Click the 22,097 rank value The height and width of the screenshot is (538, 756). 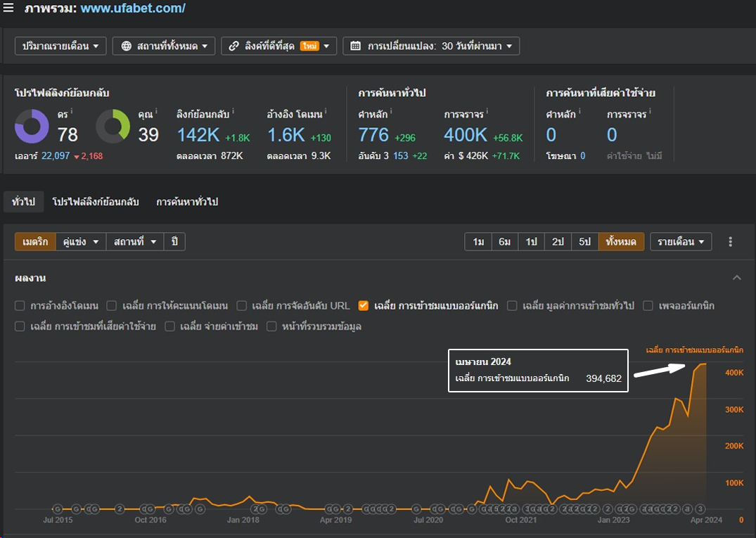point(56,155)
